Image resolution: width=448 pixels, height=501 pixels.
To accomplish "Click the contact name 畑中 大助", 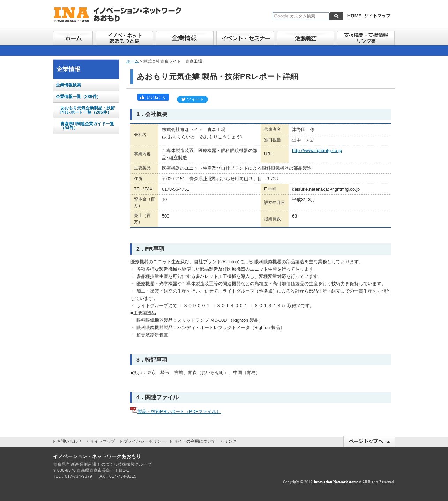I will [303, 140].
